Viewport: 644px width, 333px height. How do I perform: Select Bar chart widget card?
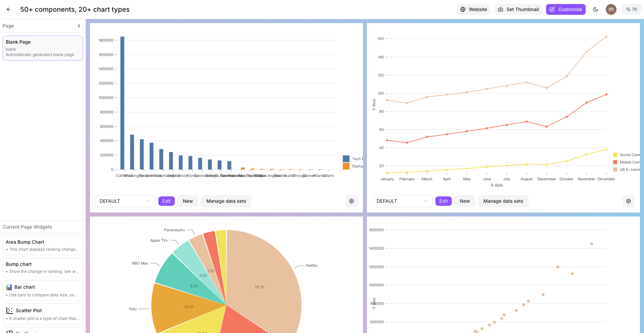click(43, 290)
